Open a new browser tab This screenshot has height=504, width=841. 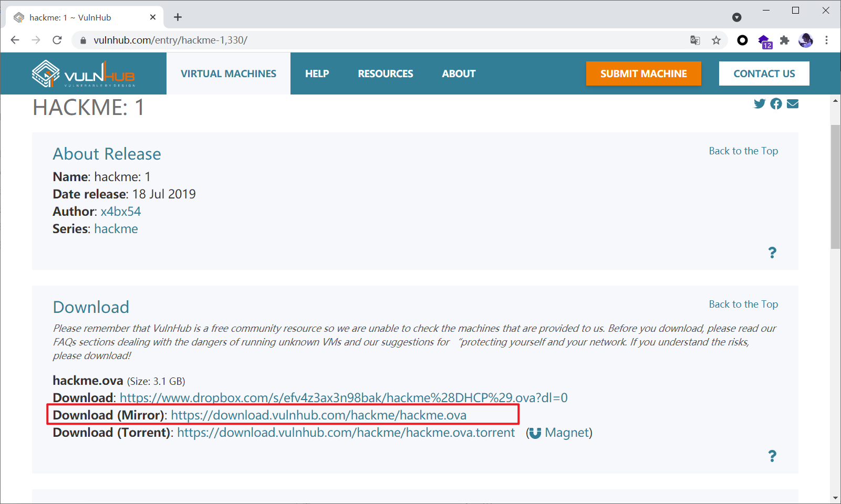coord(178,17)
